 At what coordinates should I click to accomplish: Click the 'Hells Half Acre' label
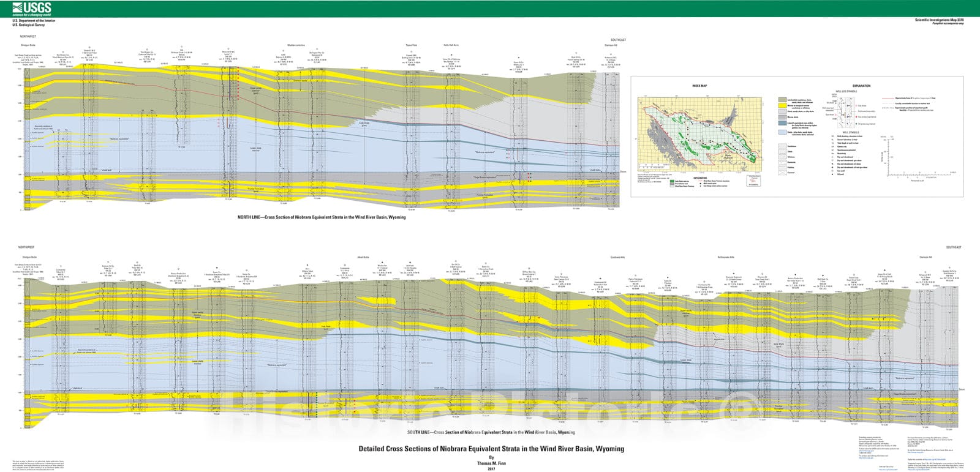pos(451,45)
